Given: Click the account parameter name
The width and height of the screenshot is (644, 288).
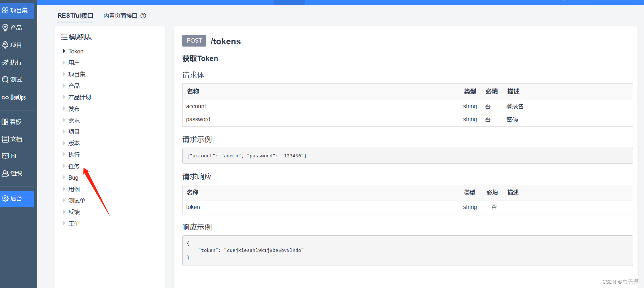Looking at the screenshot, I should point(196,106).
